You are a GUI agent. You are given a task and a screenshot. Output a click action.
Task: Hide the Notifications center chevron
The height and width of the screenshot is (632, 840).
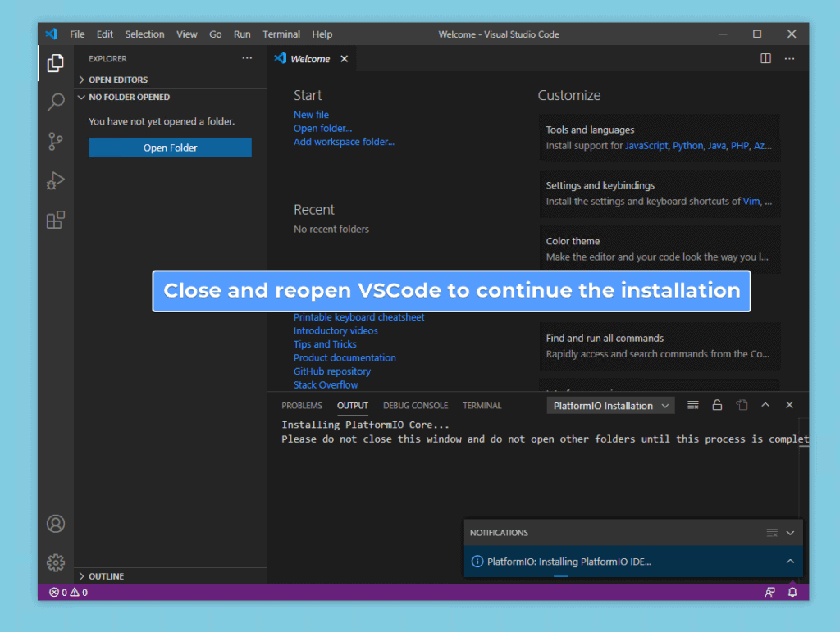click(x=790, y=533)
